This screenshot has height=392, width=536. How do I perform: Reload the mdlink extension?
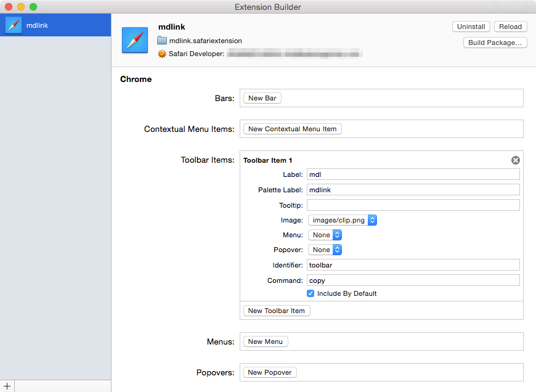coord(510,27)
